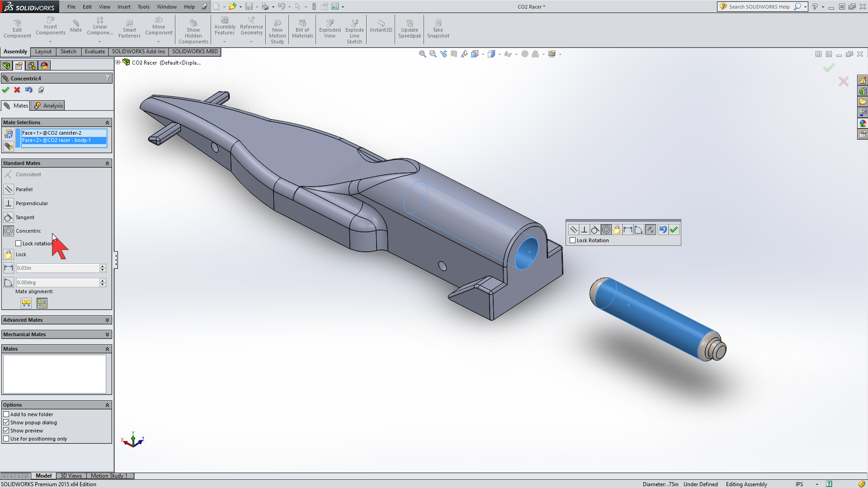The width and height of the screenshot is (868, 488).
Task: Switch to the Motion Study 1 tab
Action: tap(109, 475)
